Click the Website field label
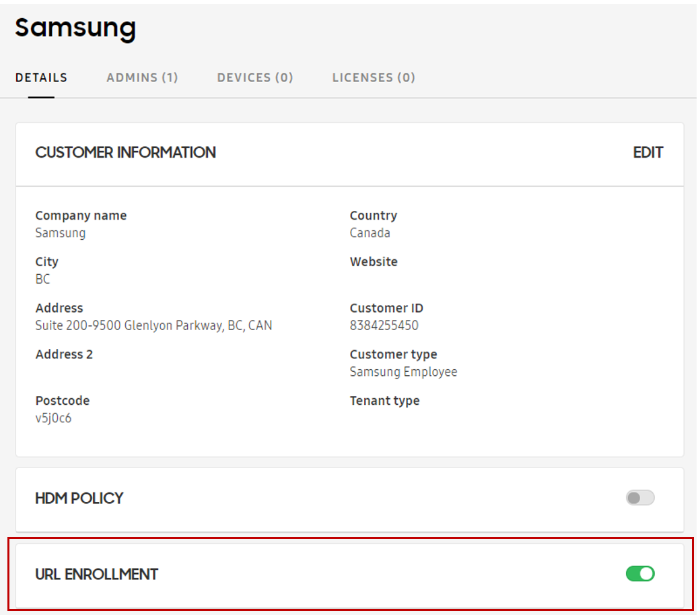The width and height of the screenshot is (700, 615). point(373,262)
